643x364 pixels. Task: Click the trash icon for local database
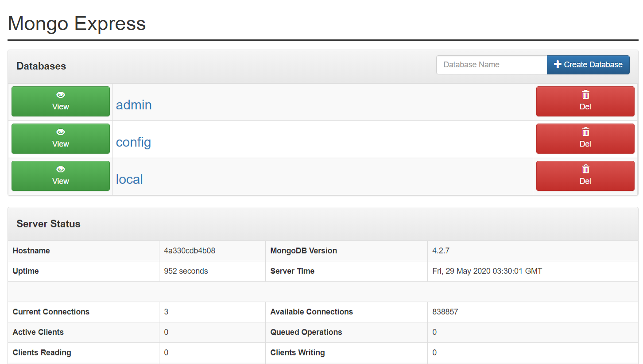click(585, 169)
